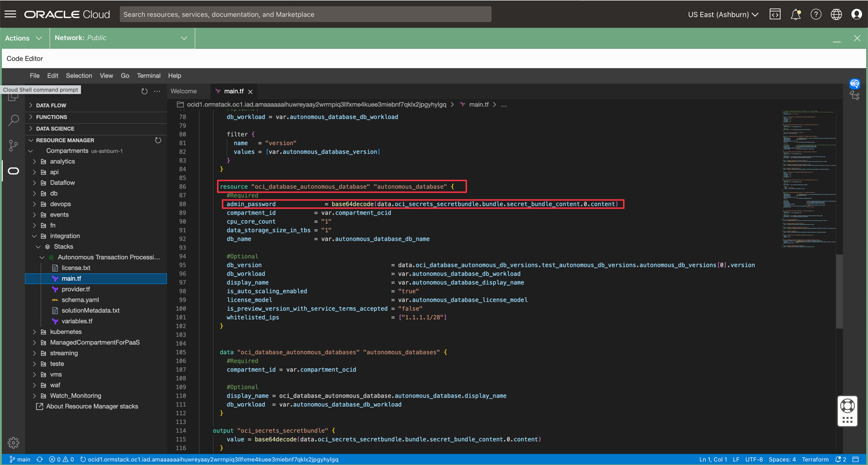868x465 pixels.
Task: Open About Resource Manager stacks link
Action: pos(92,406)
